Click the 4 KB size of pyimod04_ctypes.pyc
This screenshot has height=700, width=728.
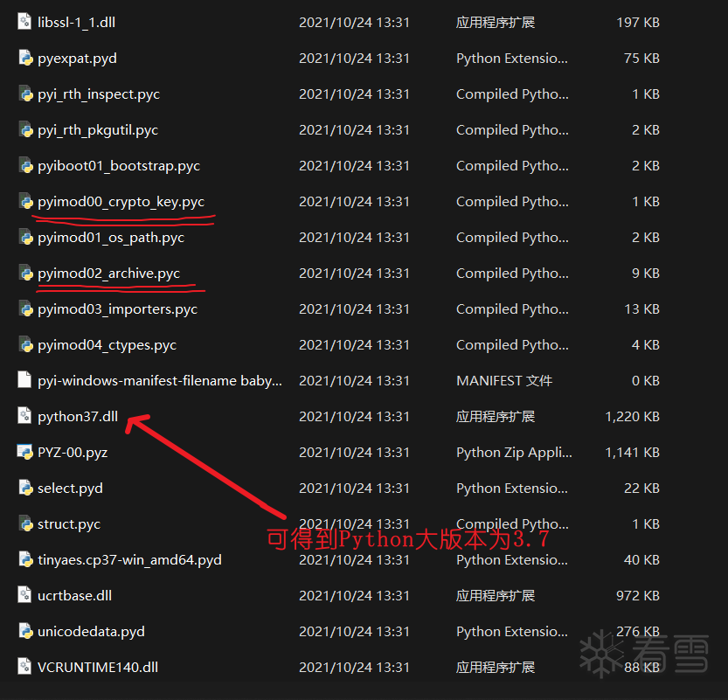point(645,345)
